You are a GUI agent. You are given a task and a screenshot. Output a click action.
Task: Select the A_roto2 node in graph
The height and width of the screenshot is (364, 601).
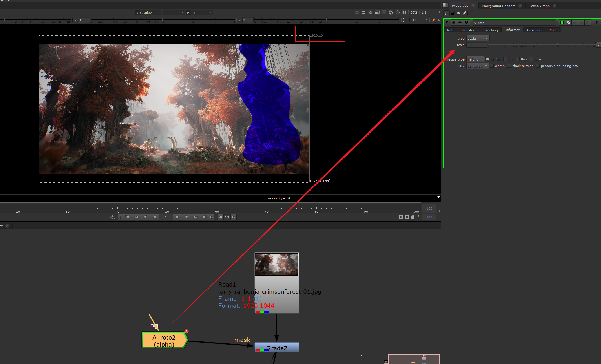tap(164, 341)
